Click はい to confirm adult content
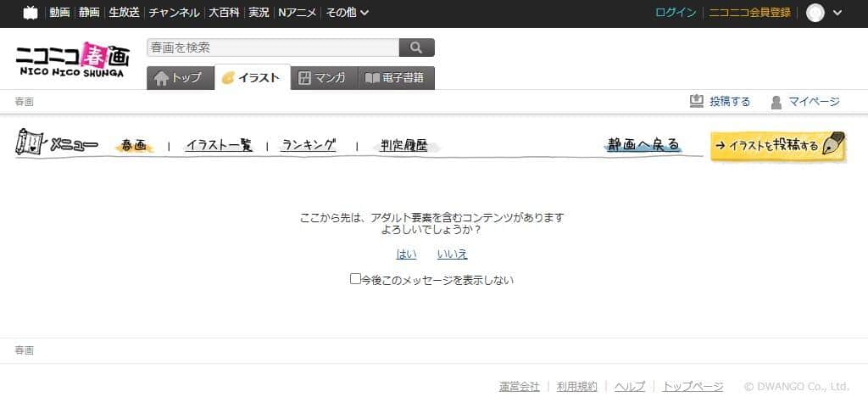The height and width of the screenshot is (408, 868). (406, 254)
